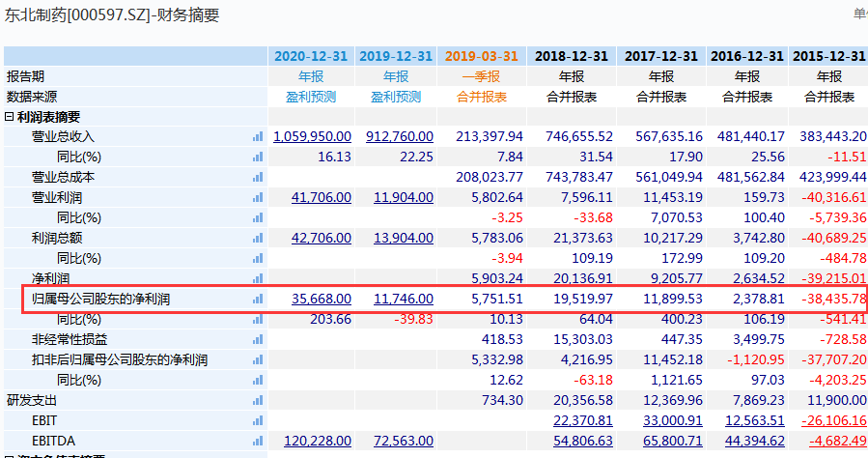This screenshot has height=458, width=868.
Task: Select the 2018-12-31 column header
Action: (572, 56)
